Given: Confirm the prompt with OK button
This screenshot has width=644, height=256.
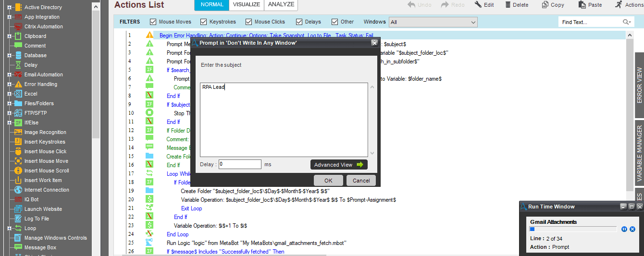Looking at the screenshot, I should (328, 181).
